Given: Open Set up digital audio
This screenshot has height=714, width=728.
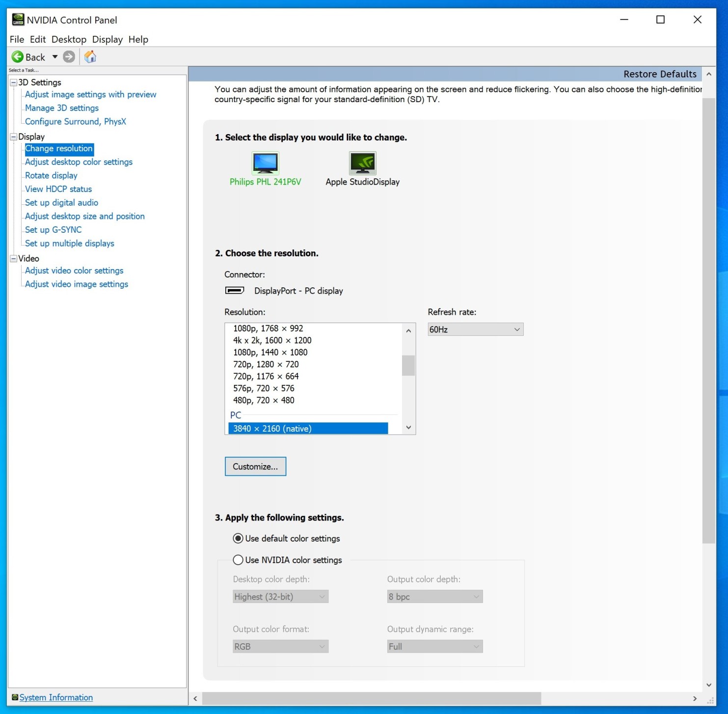Looking at the screenshot, I should [x=61, y=203].
